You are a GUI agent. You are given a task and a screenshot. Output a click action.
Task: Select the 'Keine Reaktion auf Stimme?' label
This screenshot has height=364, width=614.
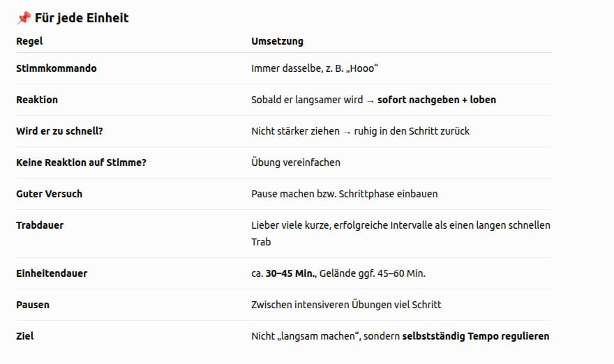click(81, 162)
